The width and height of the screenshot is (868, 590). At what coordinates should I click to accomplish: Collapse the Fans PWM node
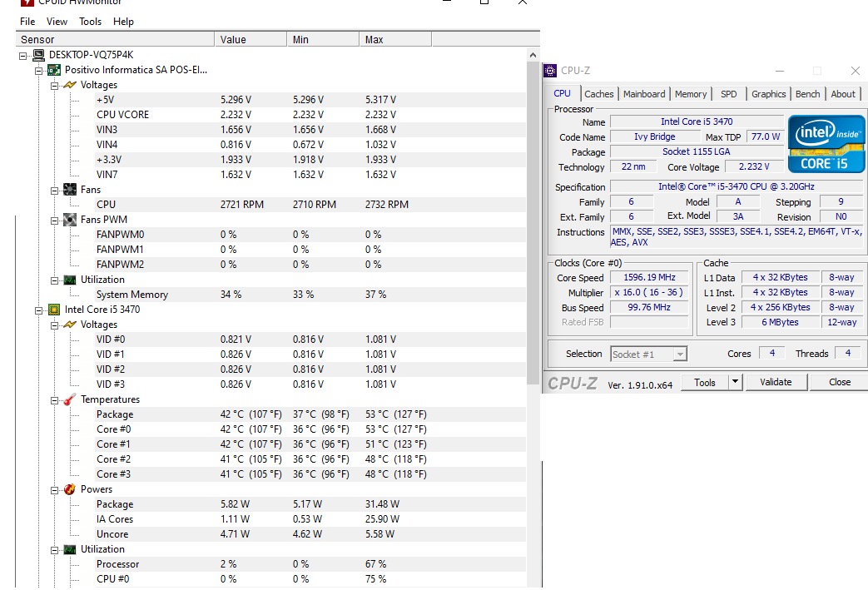[x=54, y=220]
